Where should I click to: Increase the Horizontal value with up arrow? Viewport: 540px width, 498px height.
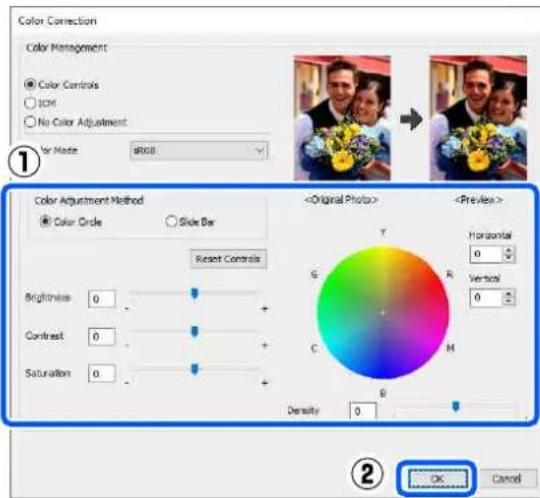[509, 250]
